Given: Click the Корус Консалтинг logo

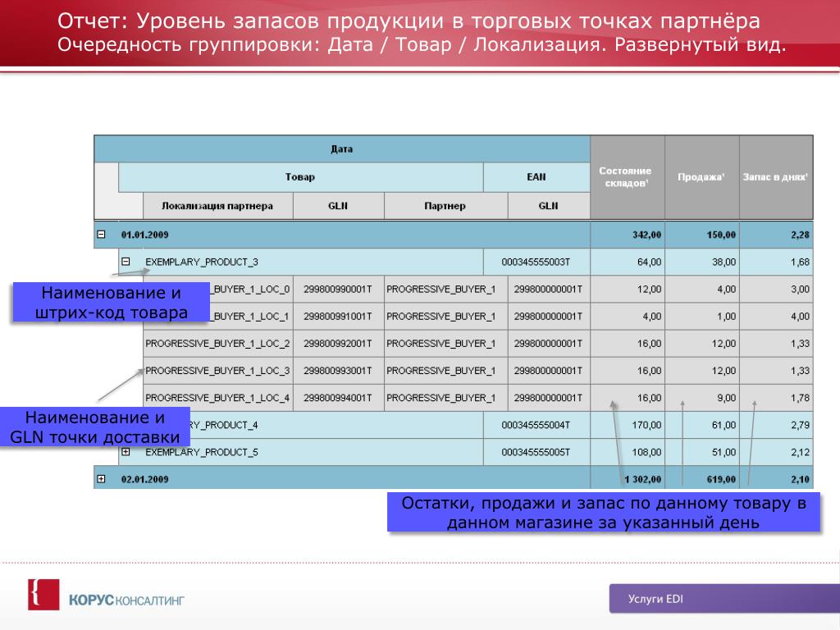Looking at the screenshot, I should point(106,596).
